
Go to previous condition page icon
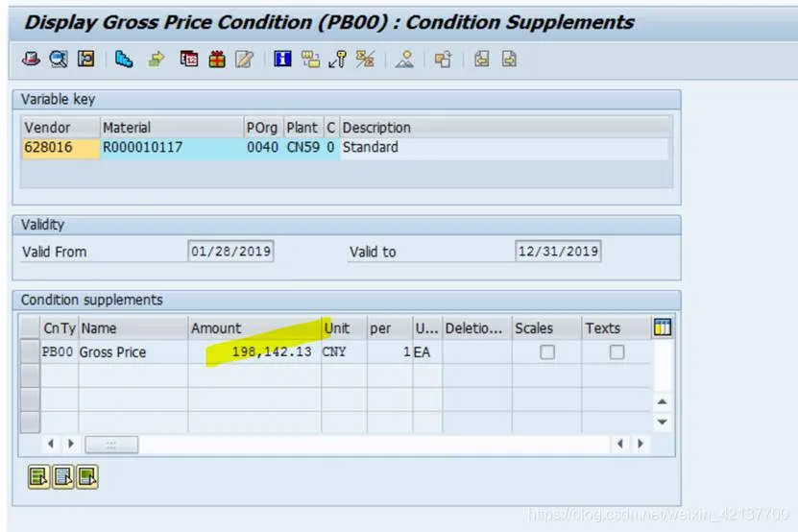pos(481,59)
